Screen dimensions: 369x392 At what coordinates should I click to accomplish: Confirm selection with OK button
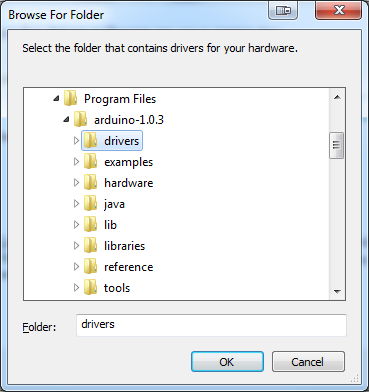tap(227, 362)
